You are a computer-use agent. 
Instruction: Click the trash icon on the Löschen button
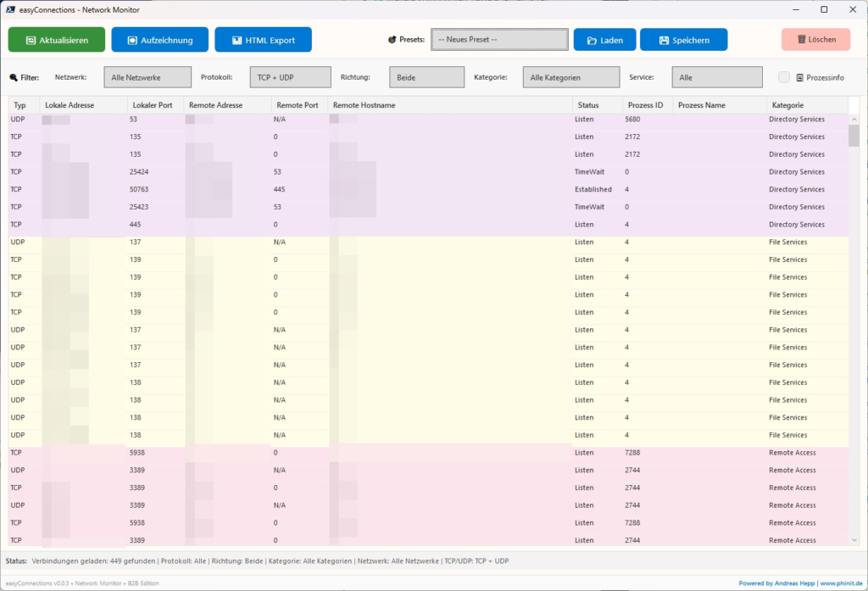(800, 39)
